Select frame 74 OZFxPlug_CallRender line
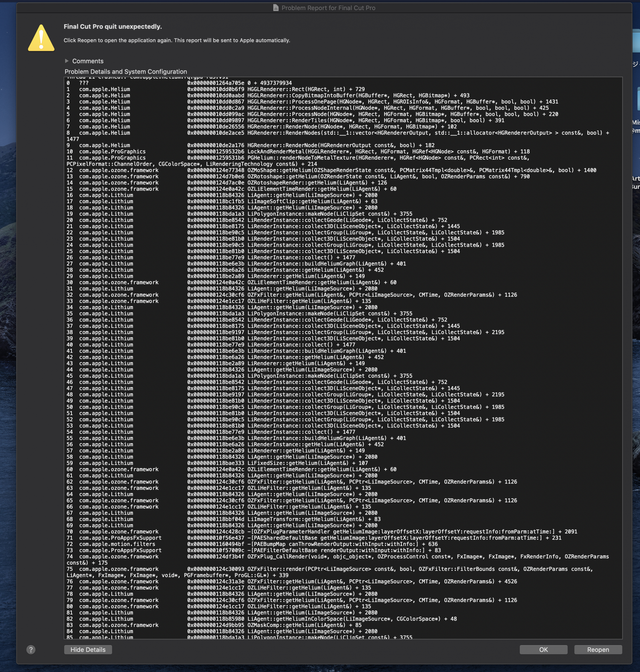 [x=338, y=560]
